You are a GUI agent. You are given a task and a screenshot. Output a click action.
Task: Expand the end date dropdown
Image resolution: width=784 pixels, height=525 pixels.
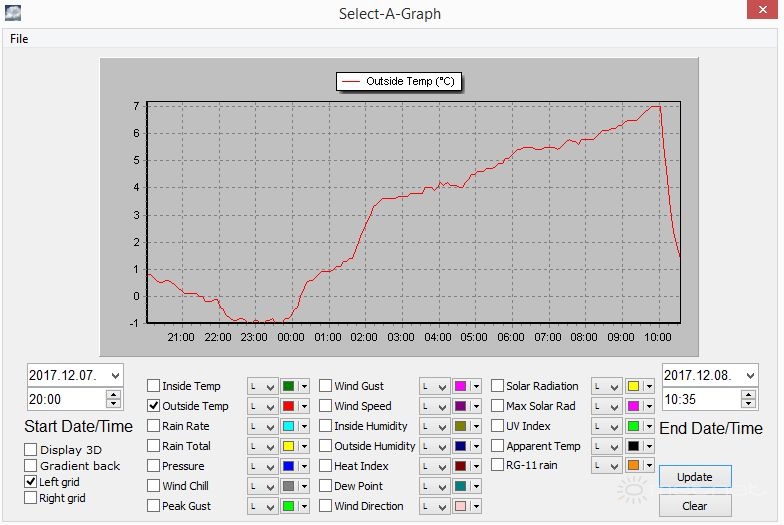pos(749,375)
